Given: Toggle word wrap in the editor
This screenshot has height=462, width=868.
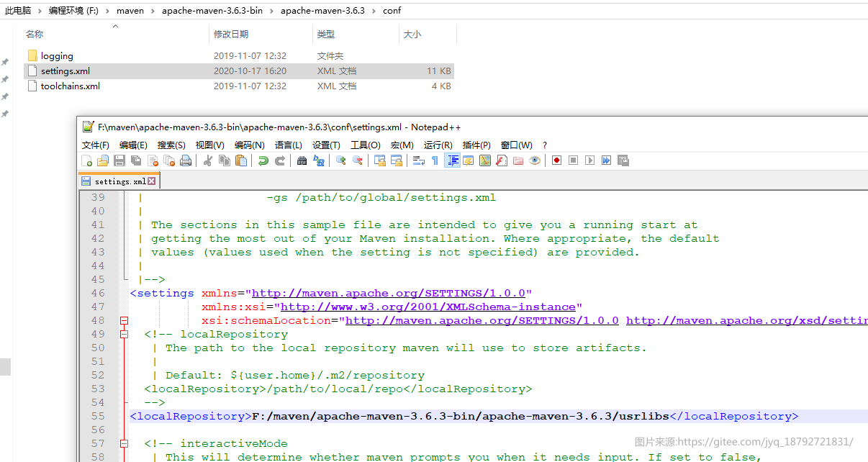Looking at the screenshot, I should [418, 160].
